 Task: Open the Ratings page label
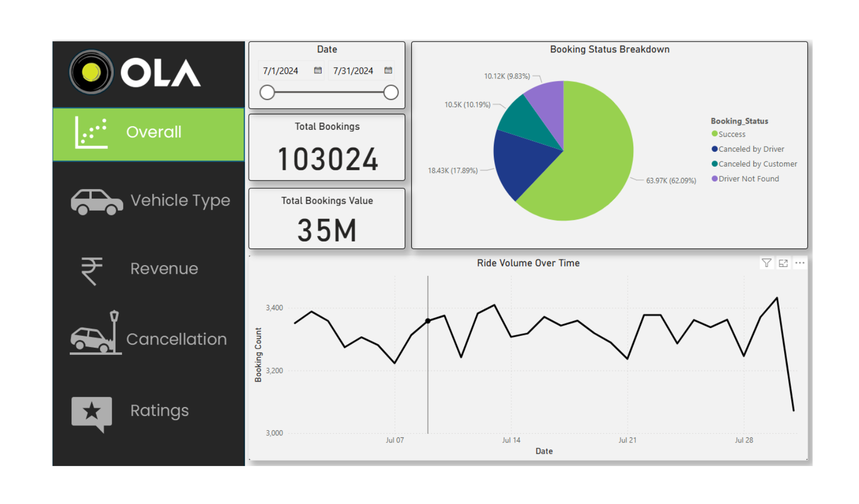pyautogui.click(x=159, y=411)
